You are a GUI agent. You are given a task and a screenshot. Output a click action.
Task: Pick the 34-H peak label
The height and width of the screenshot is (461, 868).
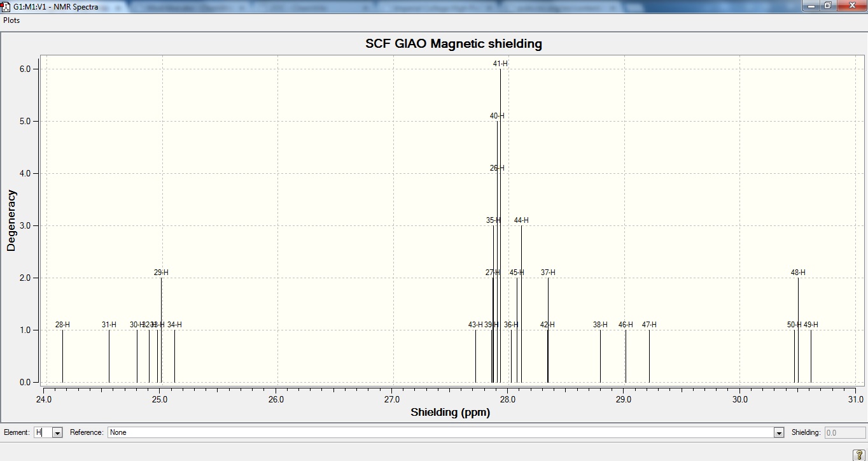click(174, 325)
